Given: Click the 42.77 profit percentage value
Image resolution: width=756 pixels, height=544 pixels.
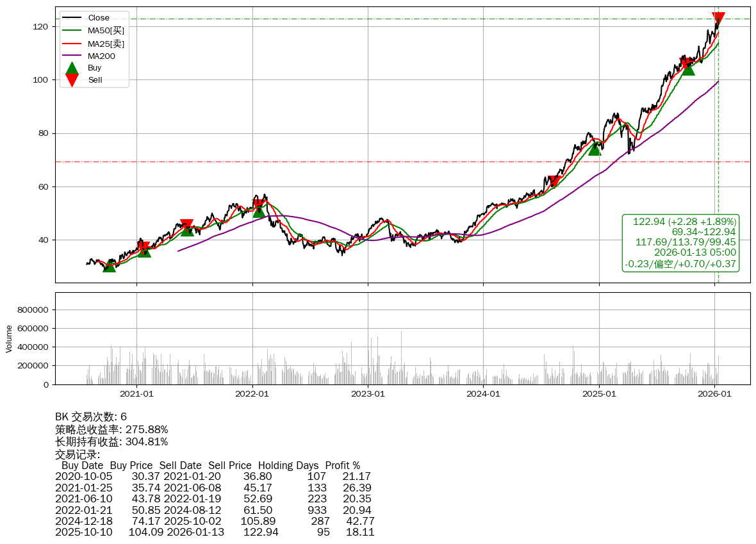Looking at the screenshot, I should [360, 521].
